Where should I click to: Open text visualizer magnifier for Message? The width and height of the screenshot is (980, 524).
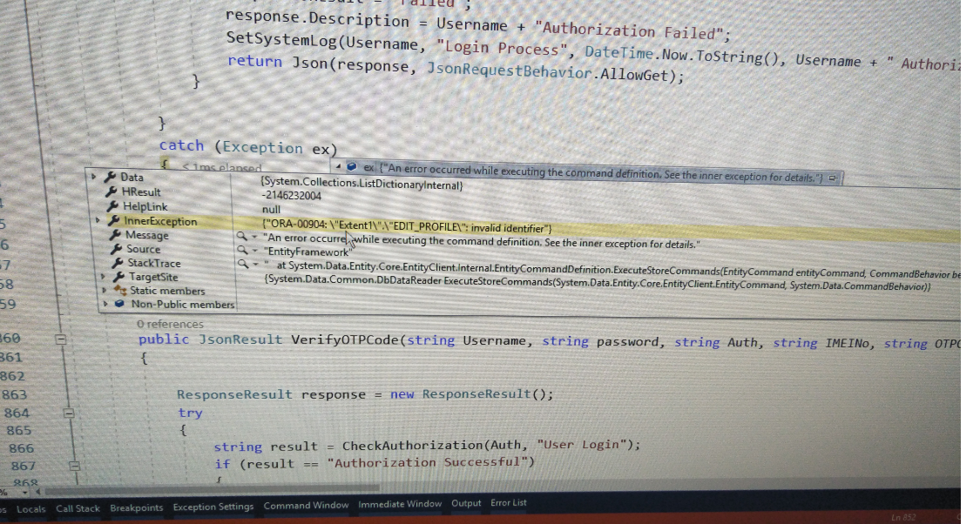(x=240, y=236)
